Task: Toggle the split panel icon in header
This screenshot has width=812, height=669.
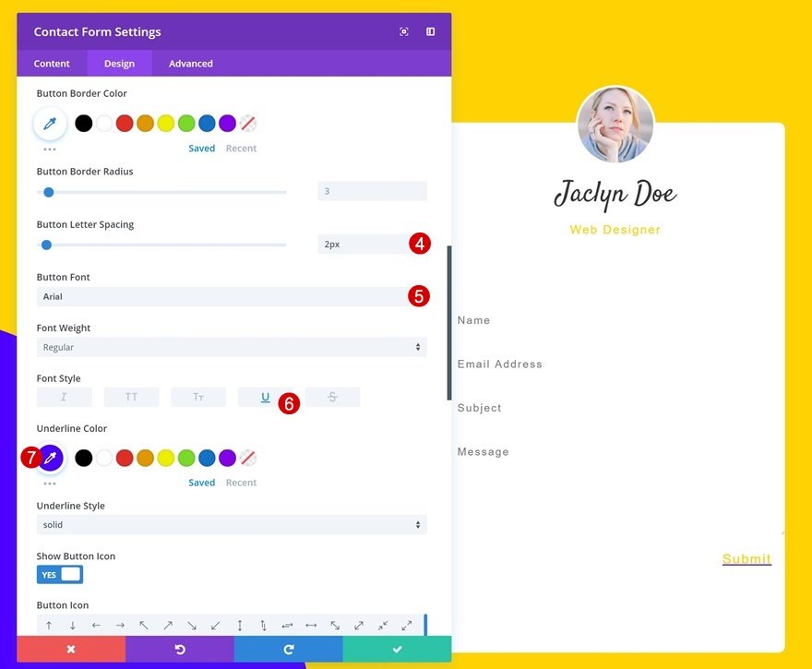Action: (x=430, y=31)
